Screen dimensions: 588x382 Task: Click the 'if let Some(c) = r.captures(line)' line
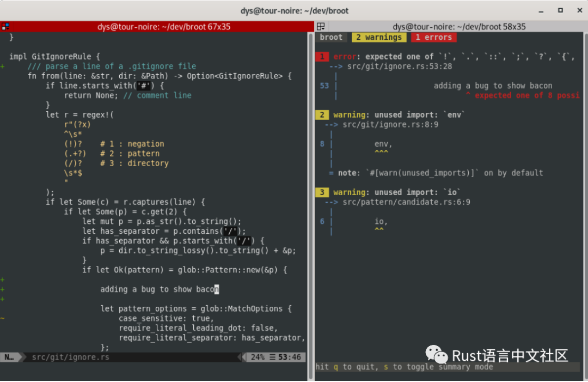pyautogui.click(x=125, y=202)
